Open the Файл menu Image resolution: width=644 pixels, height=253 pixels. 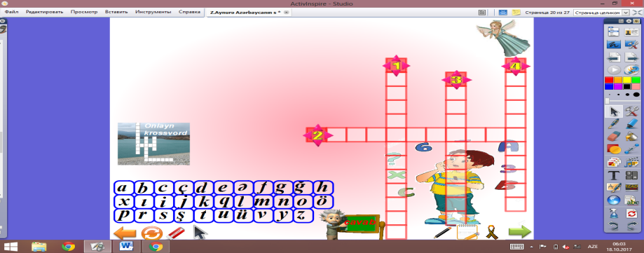pos(11,12)
